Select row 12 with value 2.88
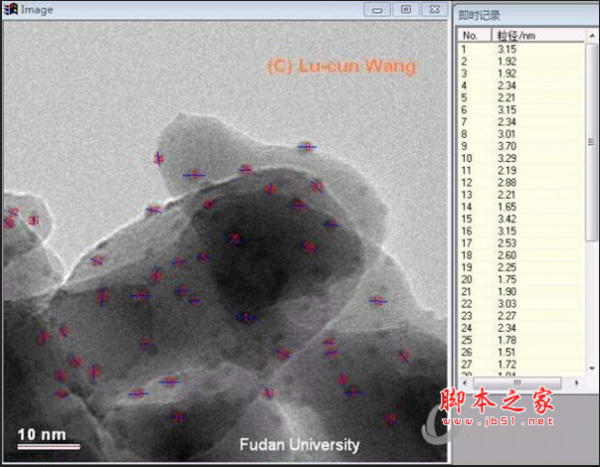 coord(521,183)
